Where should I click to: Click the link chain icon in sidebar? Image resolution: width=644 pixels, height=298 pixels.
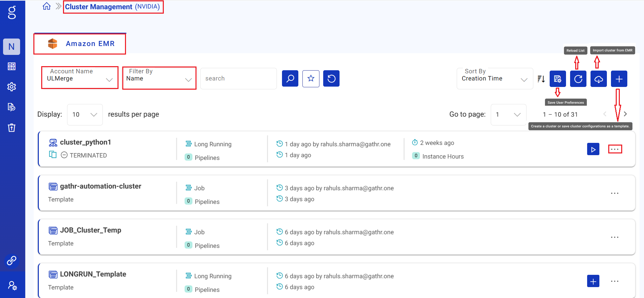[x=12, y=260]
